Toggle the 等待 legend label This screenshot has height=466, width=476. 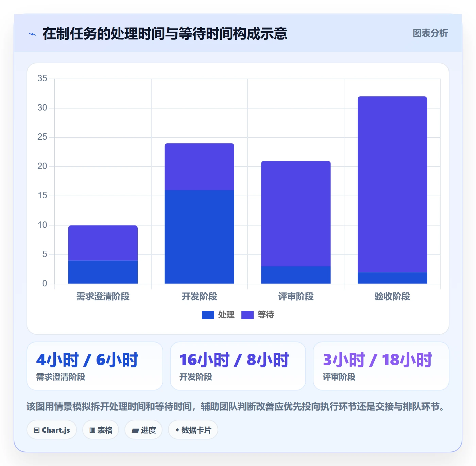[x=266, y=315]
